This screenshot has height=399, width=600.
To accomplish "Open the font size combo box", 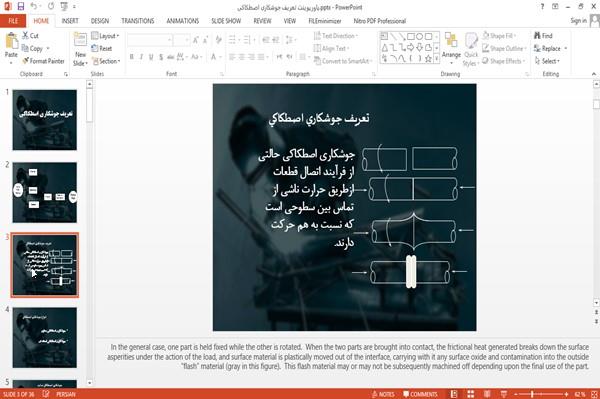I will (x=181, y=40).
